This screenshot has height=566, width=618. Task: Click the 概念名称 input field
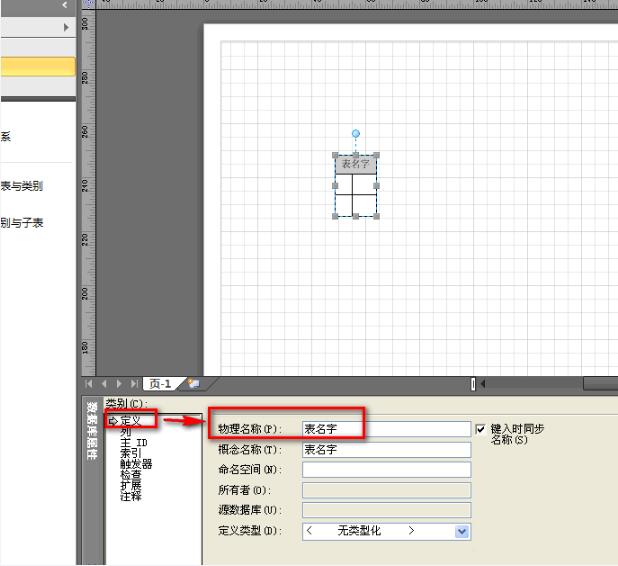386,449
